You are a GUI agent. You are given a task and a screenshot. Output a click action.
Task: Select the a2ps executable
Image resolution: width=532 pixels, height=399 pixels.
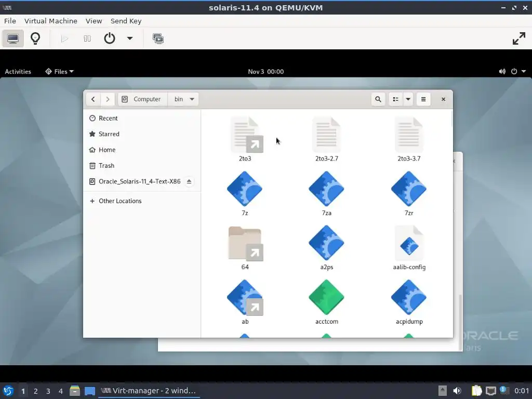pos(327,248)
